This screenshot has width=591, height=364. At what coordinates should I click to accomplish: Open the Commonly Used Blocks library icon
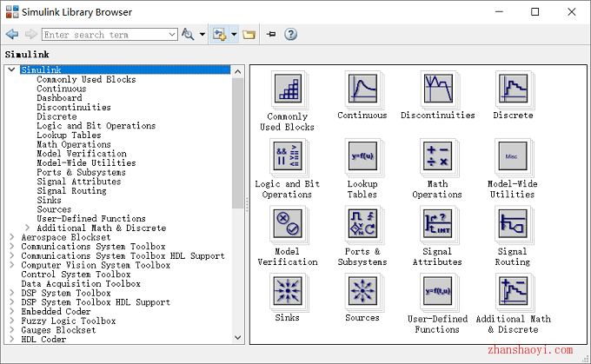289,89
